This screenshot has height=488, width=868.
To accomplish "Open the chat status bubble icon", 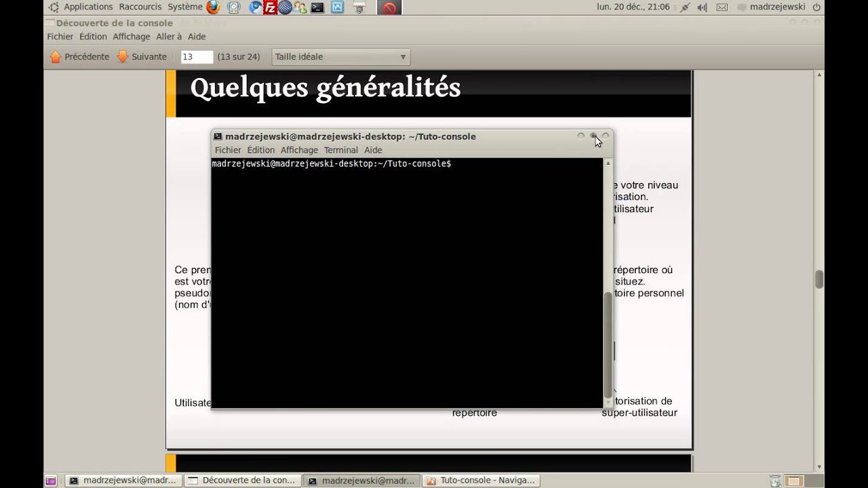I will coord(742,7).
